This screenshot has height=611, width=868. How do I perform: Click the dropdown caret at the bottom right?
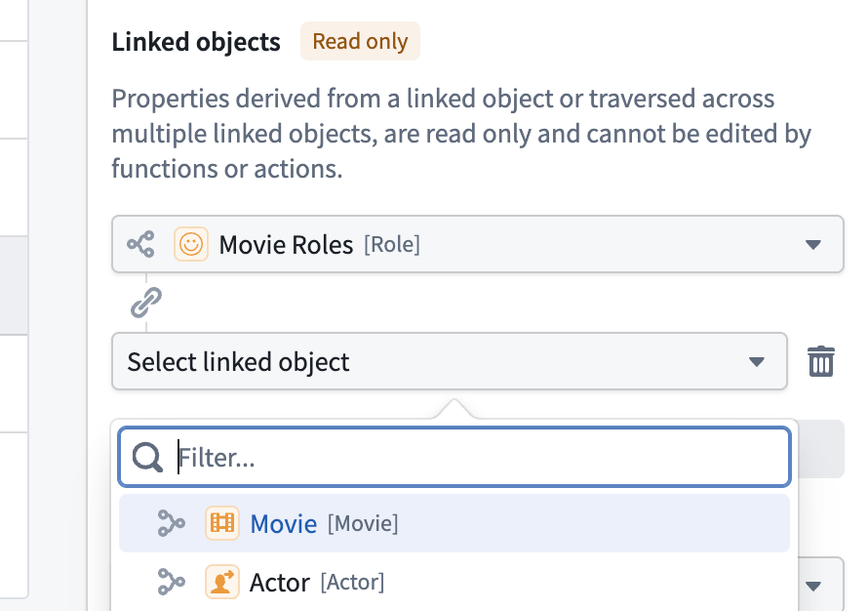point(813,586)
